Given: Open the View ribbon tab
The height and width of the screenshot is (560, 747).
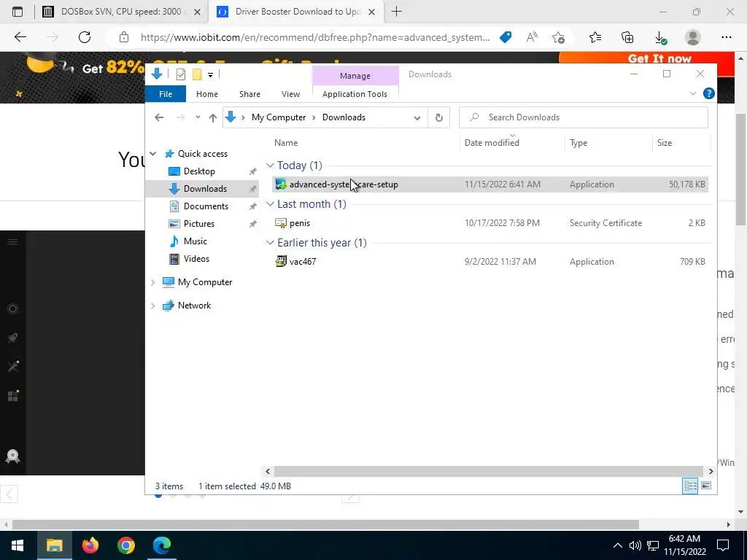Looking at the screenshot, I should point(290,94).
